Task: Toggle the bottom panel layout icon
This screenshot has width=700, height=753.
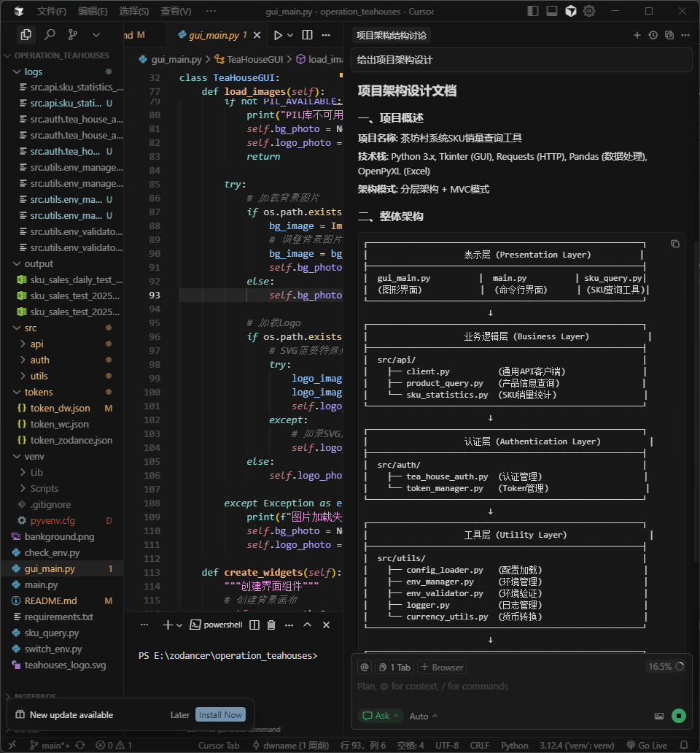Action: [x=552, y=11]
